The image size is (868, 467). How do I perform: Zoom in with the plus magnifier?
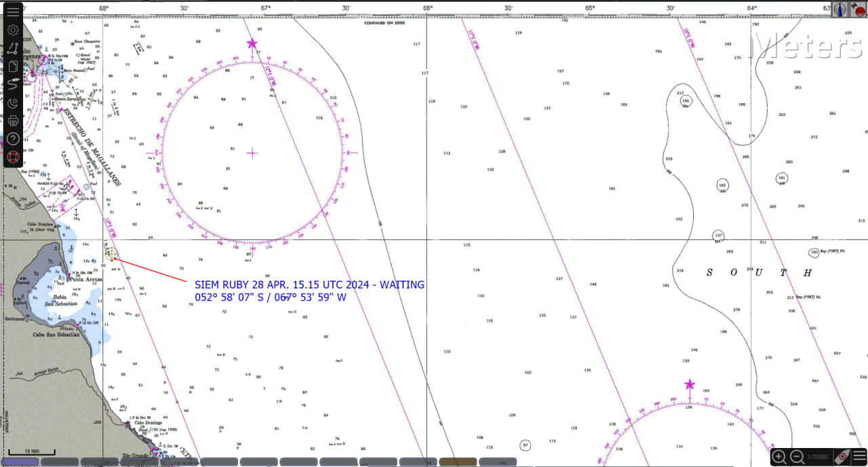point(779,457)
